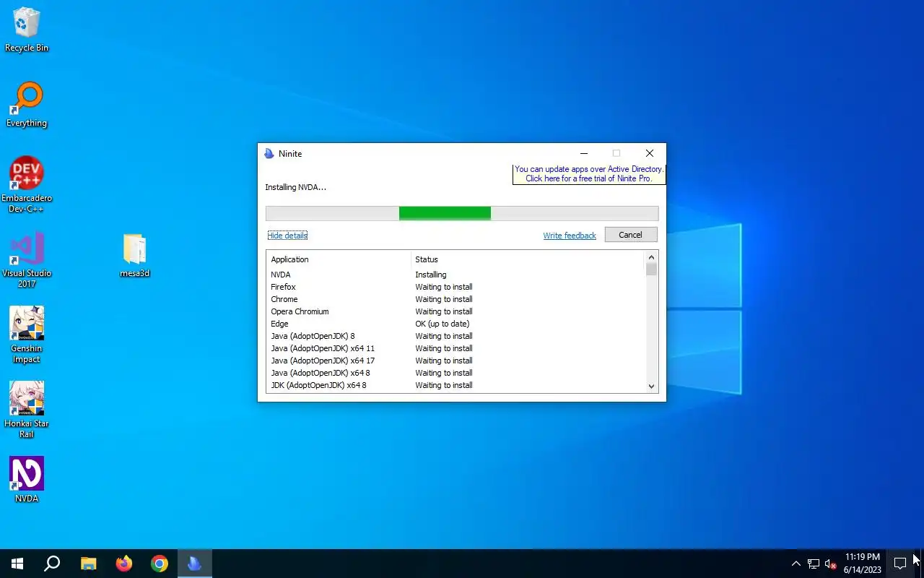Select the Everything search desktop icon
Image resolution: width=924 pixels, height=578 pixels.
[x=27, y=105]
